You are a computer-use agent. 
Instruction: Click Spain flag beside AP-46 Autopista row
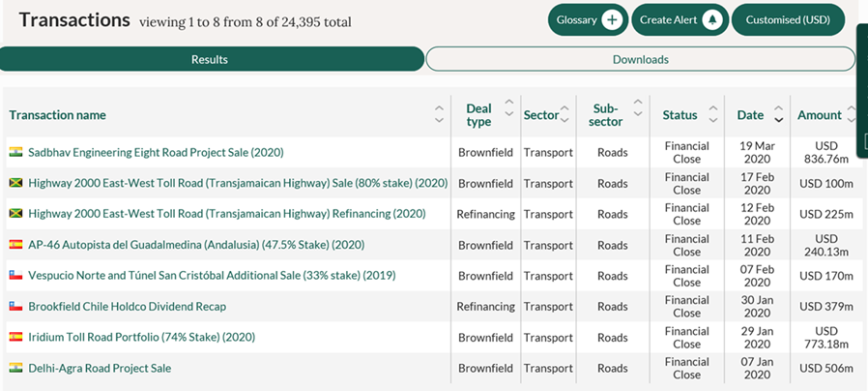tap(15, 244)
